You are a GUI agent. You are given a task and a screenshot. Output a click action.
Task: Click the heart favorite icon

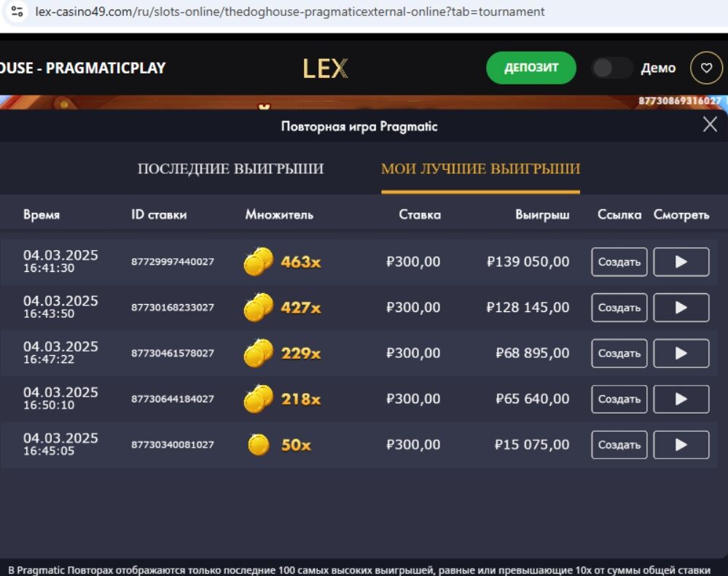pos(705,68)
